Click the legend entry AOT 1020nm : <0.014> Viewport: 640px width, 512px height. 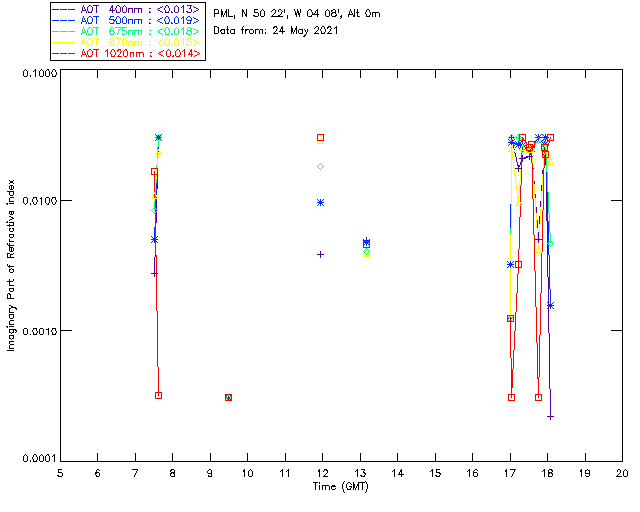pos(128,53)
